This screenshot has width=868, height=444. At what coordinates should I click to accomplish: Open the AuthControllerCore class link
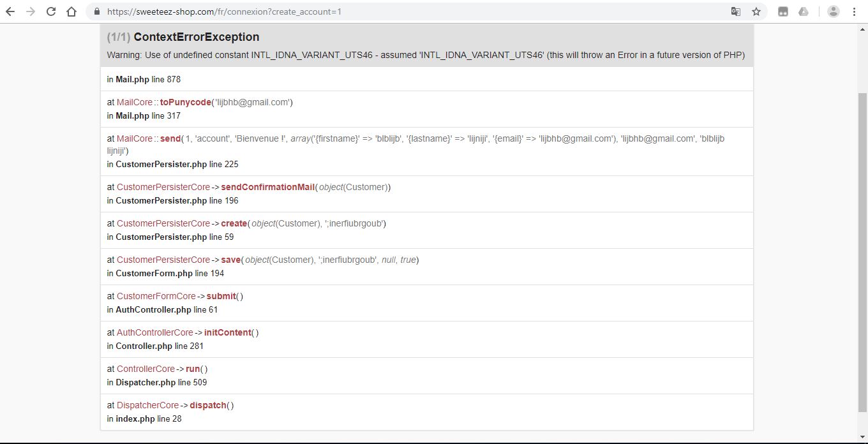coord(155,332)
